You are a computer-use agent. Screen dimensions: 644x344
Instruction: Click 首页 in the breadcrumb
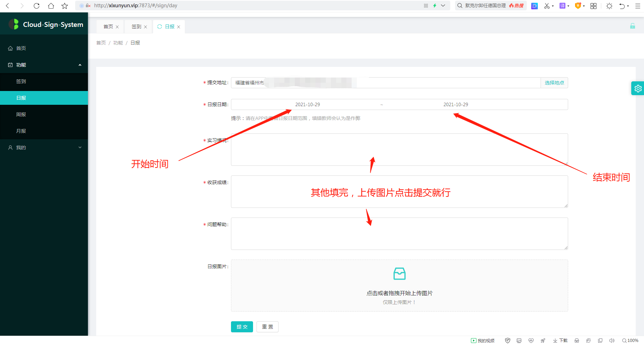pyautogui.click(x=101, y=43)
